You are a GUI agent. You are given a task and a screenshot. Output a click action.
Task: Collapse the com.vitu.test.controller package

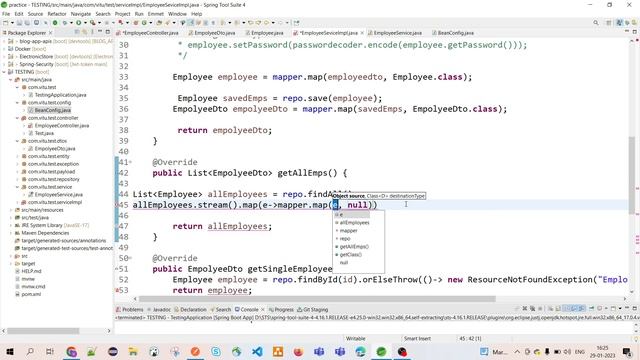click(18, 118)
